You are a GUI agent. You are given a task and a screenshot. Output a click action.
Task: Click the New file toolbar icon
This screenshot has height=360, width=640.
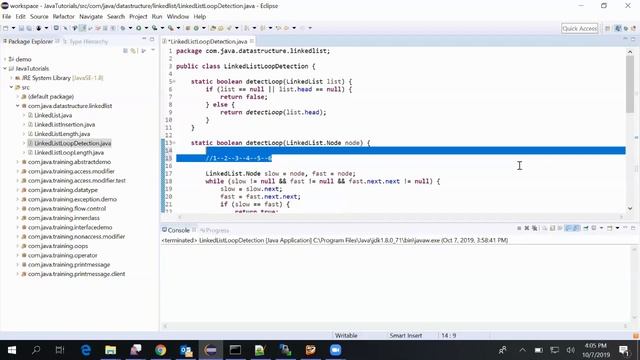click(6, 28)
